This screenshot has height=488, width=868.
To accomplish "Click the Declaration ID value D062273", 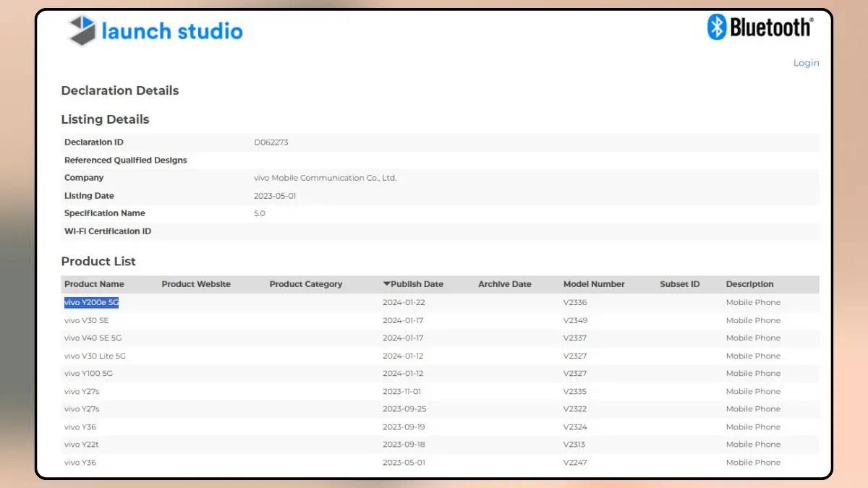I will [271, 142].
